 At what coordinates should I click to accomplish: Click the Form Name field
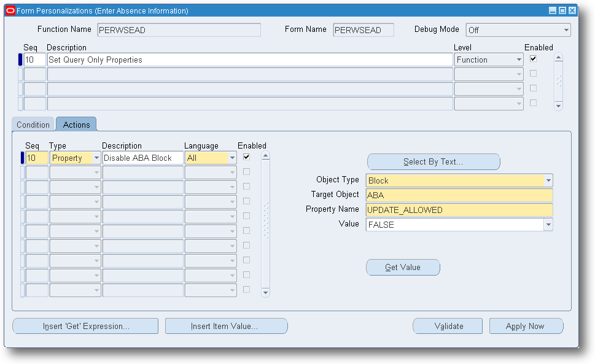[x=364, y=30]
